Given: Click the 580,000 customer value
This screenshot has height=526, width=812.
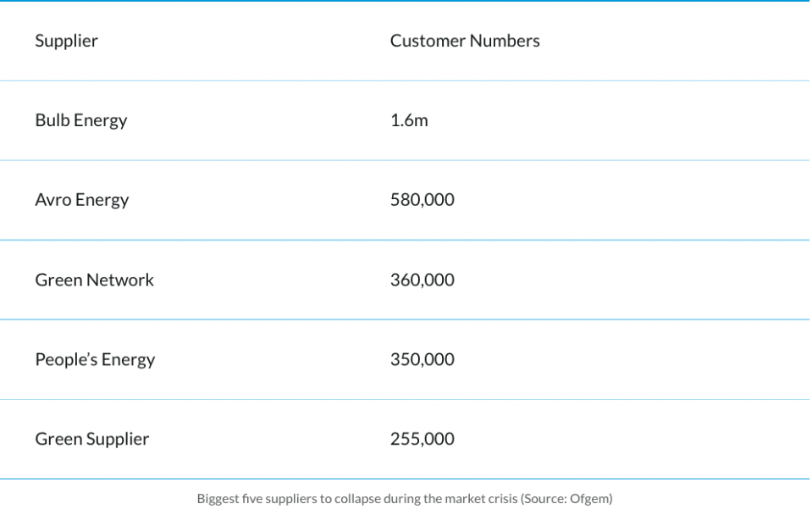Looking at the screenshot, I should click(422, 200).
